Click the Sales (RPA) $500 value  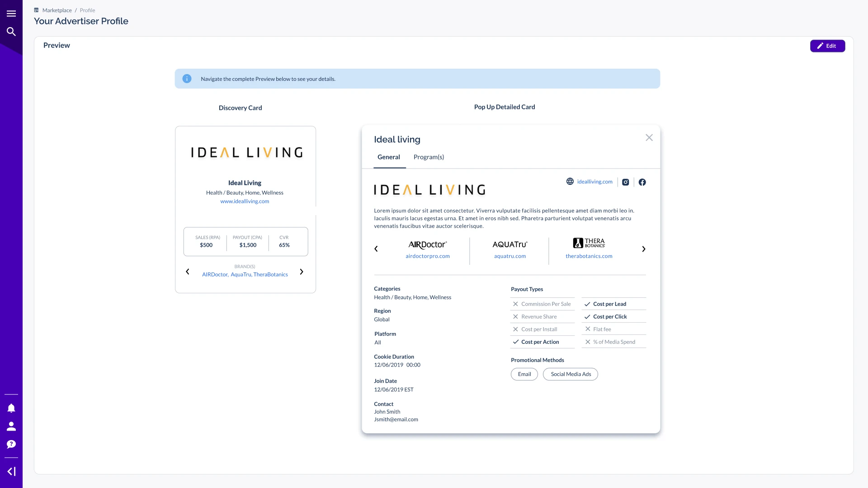click(206, 245)
